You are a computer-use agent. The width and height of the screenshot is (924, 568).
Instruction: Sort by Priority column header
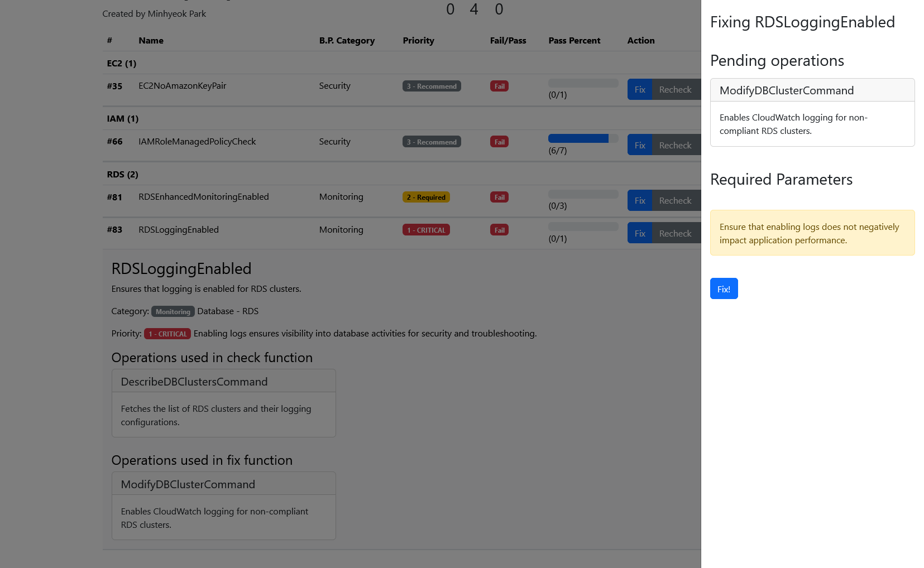(418, 40)
